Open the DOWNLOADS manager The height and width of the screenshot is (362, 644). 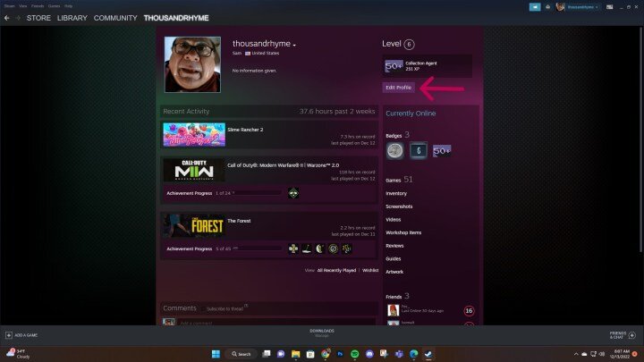[x=322, y=333]
